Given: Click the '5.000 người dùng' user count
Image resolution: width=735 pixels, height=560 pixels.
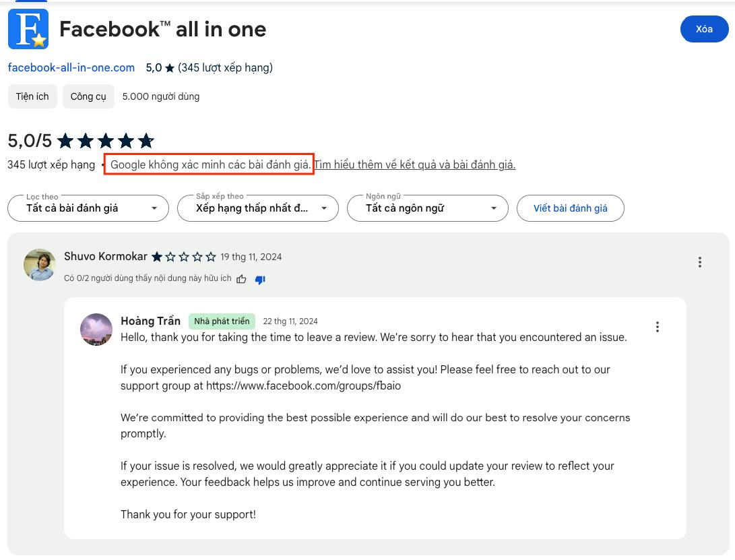Looking at the screenshot, I should coord(161,96).
